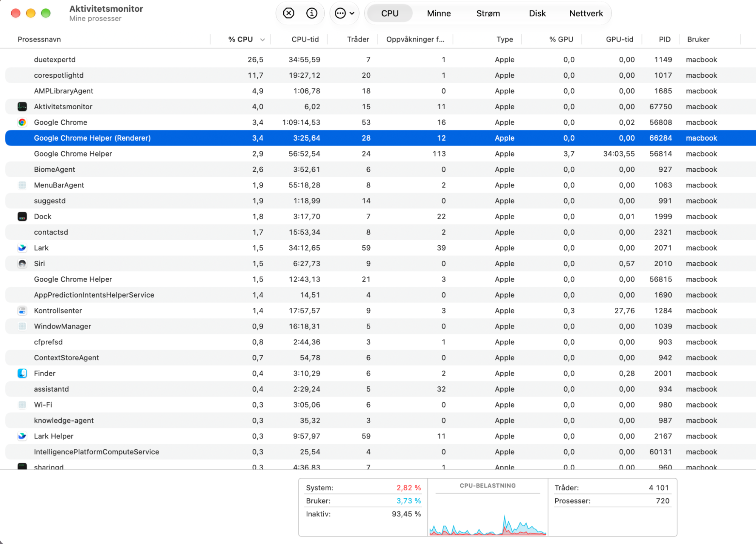This screenshot has width=756, height=544.
Task: Select the BiomeAgent process row
Action: point(380,169)
